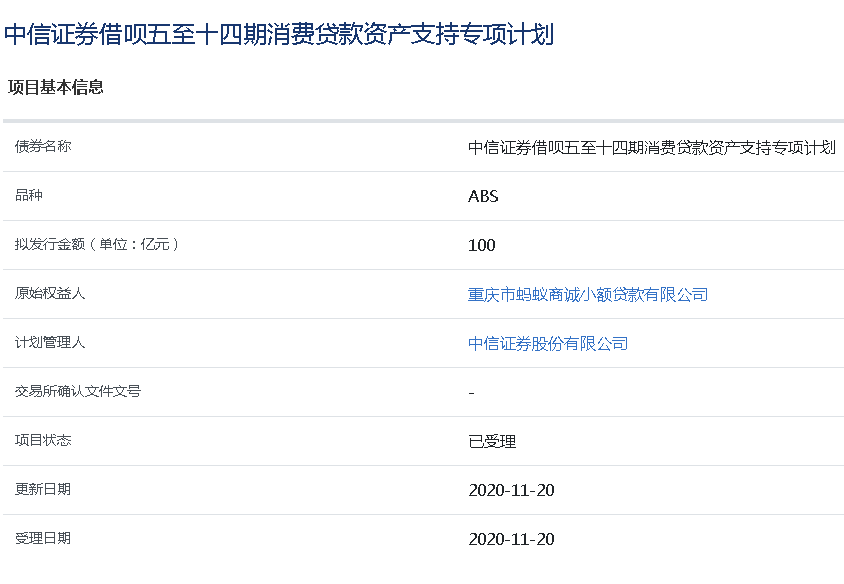Click the bond name value in the first table row
This screenshot has height=584, width=844.
[x=651, y=147]
